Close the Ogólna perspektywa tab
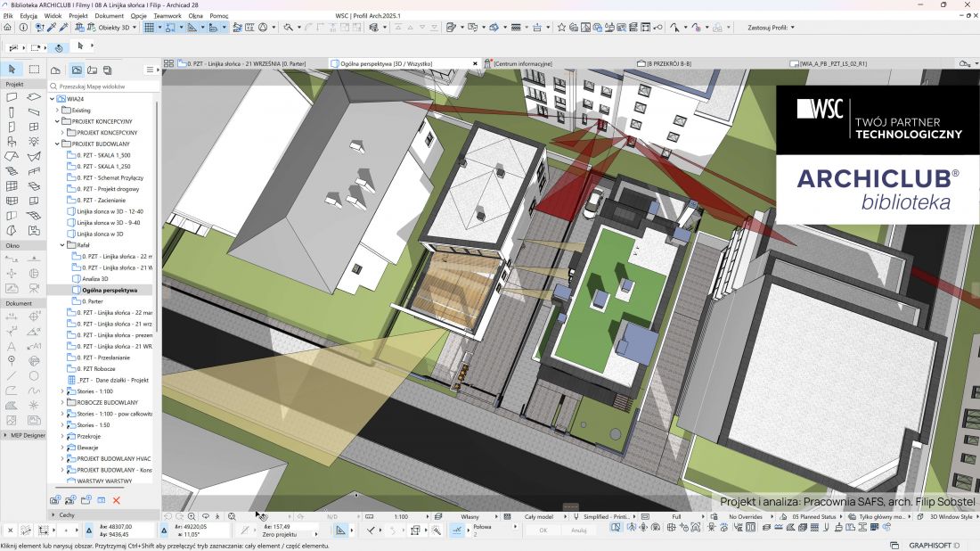Image resolution: width=980 pixels, height=551 pixels. pyautogui.click(x=475, y=64)
